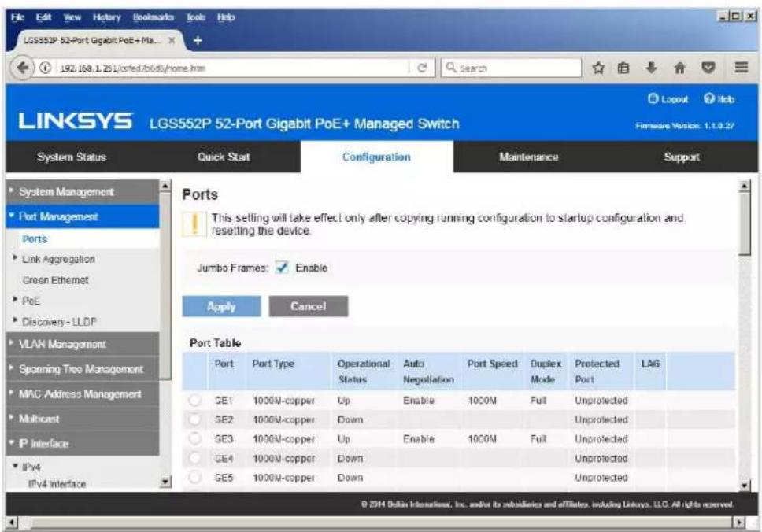Click the Apply button

[222, 307]
